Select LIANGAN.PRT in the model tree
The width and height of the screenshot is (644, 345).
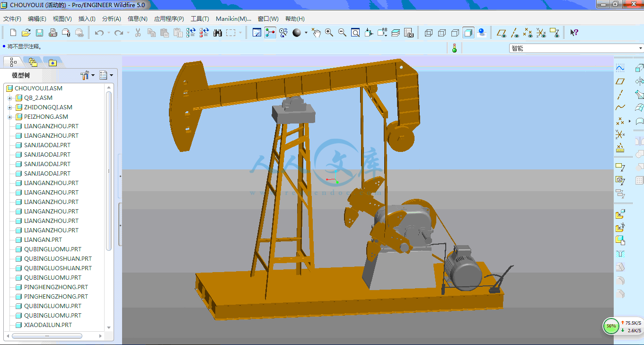43,240
